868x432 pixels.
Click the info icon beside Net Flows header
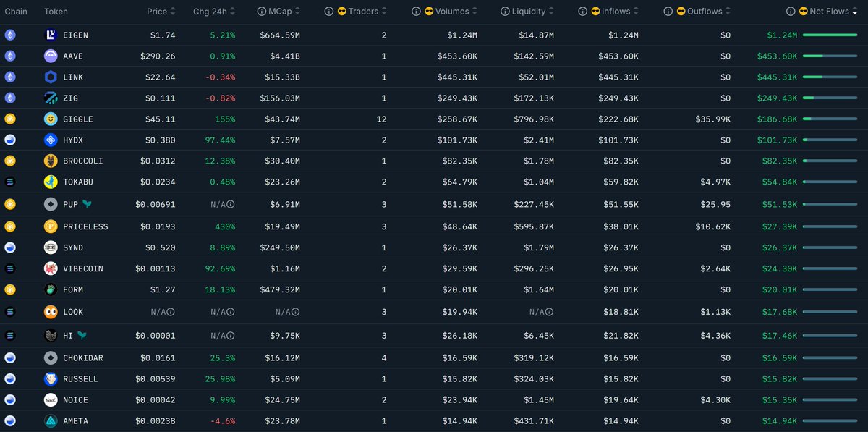click(793, 12)
